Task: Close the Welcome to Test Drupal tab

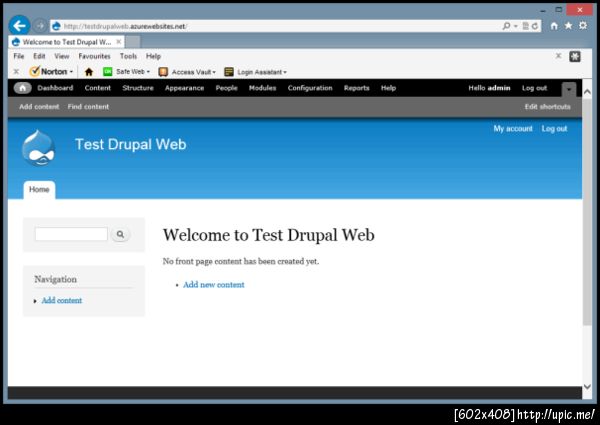Action: point(119,41)
